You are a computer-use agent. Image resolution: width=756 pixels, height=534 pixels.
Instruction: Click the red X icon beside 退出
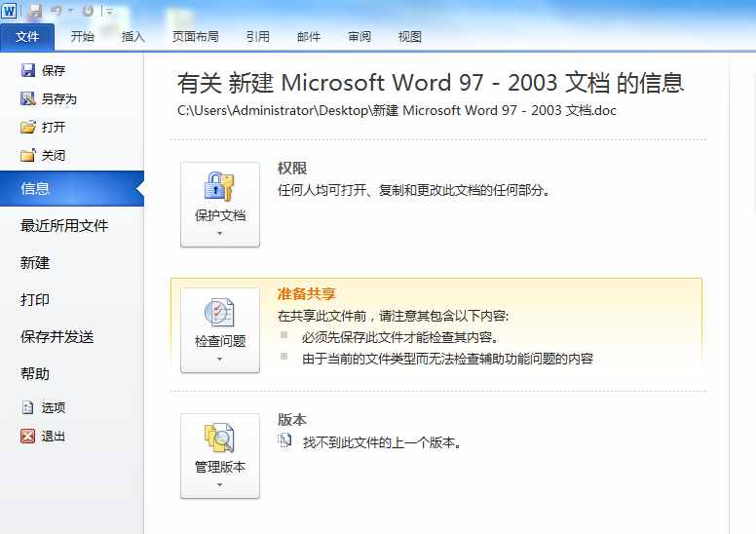(28, 437)
